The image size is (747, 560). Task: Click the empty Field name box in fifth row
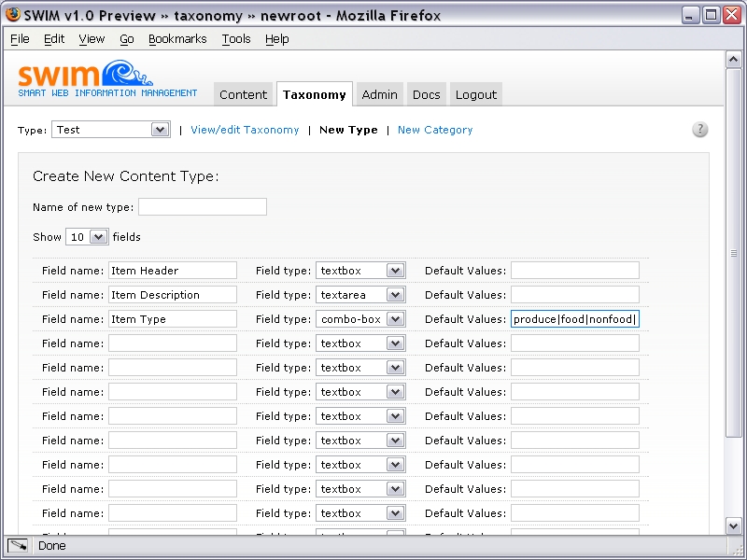(173, 368)
